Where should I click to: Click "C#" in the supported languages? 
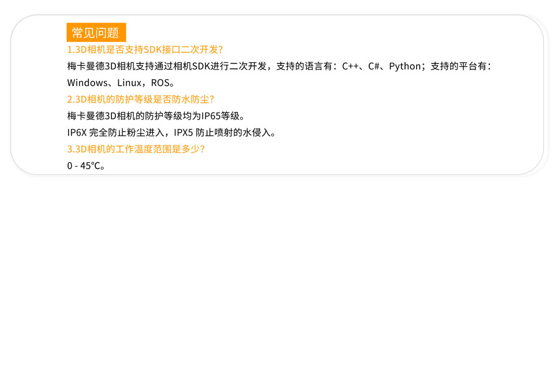coord(373,66)
